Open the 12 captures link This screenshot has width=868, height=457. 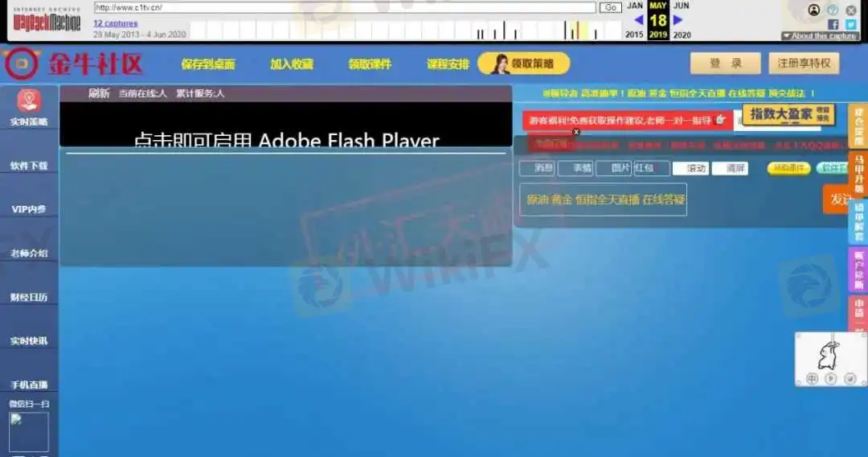pyautogui.click(x=115, y=23)
